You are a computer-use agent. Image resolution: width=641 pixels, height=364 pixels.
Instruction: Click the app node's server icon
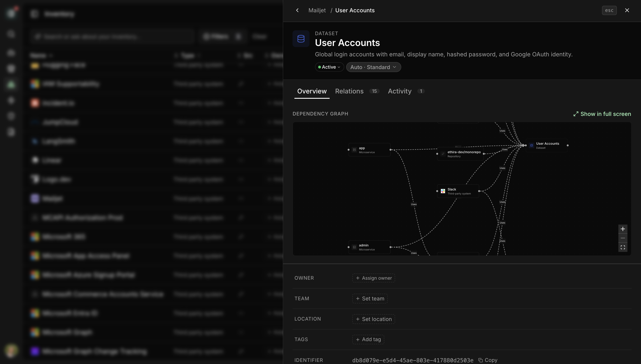click(354, 150)
